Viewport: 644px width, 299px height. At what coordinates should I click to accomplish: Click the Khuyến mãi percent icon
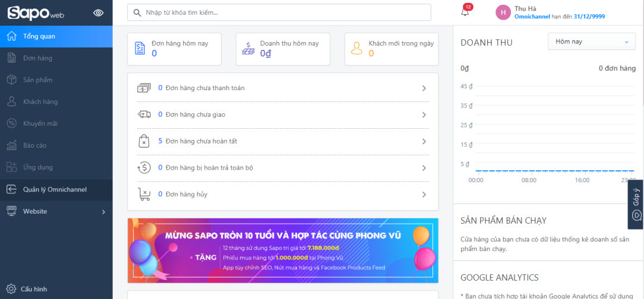click(11, 123)
